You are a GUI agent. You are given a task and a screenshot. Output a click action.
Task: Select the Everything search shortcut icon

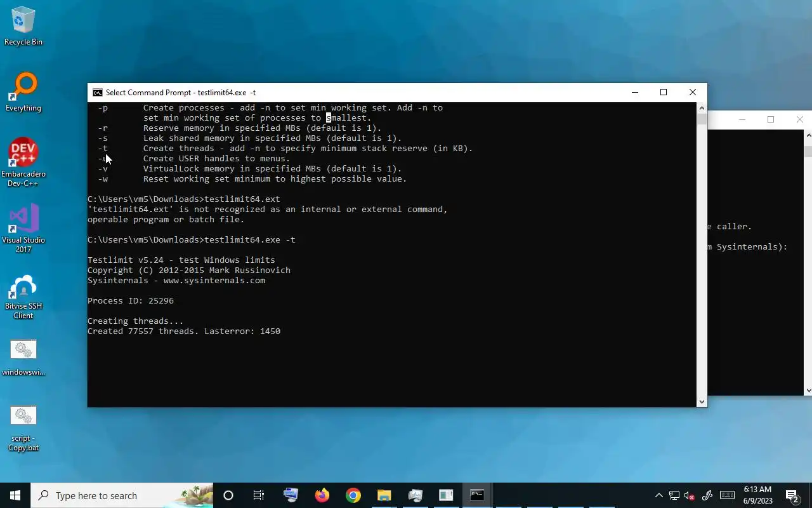coord(23,93)
